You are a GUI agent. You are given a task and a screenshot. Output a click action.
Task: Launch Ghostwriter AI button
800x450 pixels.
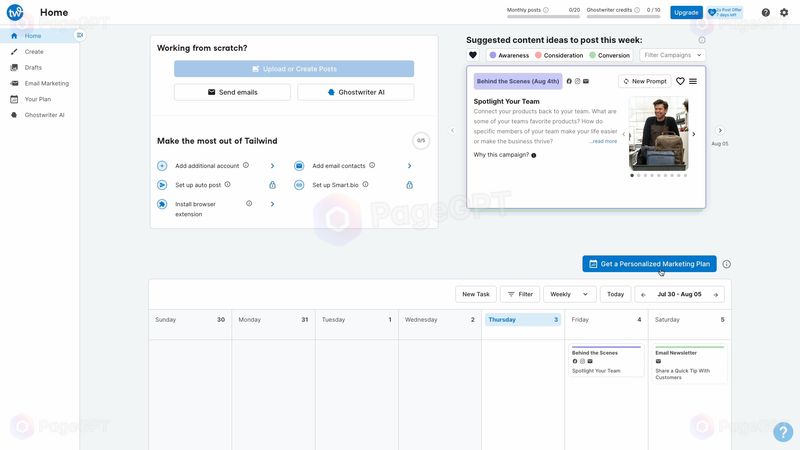click(x=356, y=92)
